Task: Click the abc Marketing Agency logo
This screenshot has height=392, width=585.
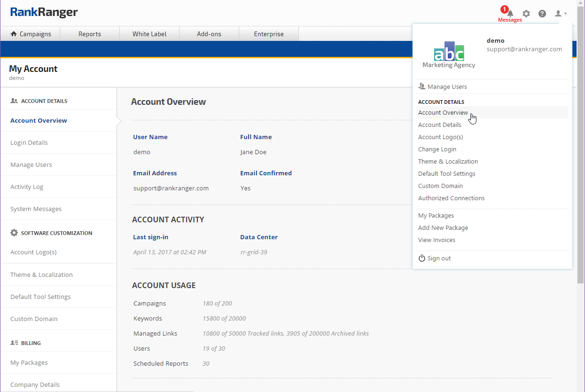Action: (449, 55)
